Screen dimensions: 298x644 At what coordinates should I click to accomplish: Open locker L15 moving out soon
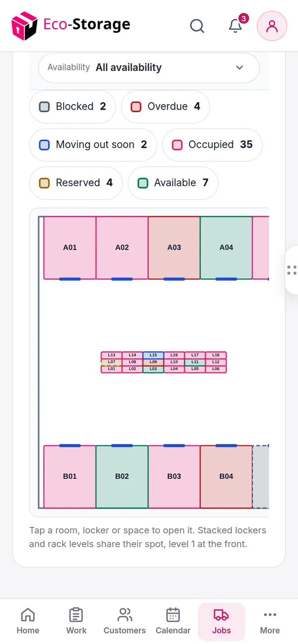[x=153, y=355]
